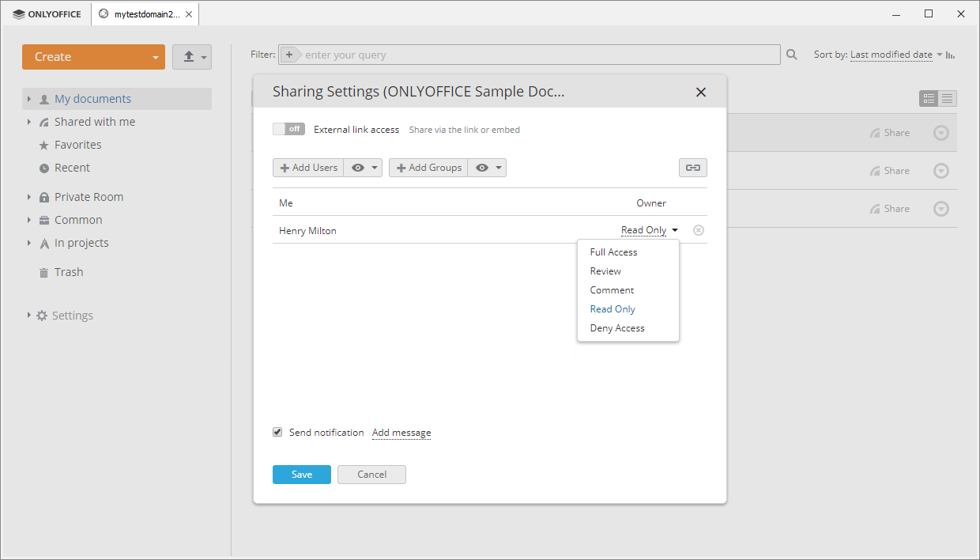Remove Henry Milton from sharing list
This screenshot has height=560, width=980.
699,230
